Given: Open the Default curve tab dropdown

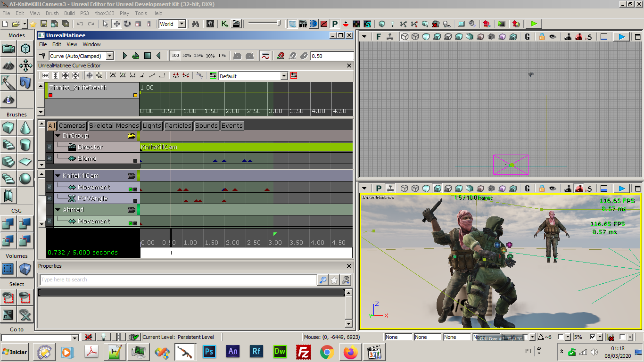Looking at the screenshot, I should point(284,76).
